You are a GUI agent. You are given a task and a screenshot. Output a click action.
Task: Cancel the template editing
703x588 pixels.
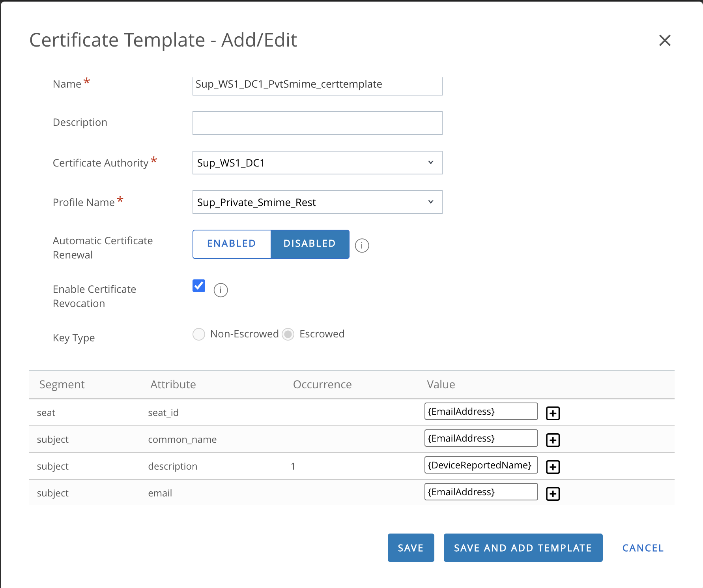click(x=643, y=548)
